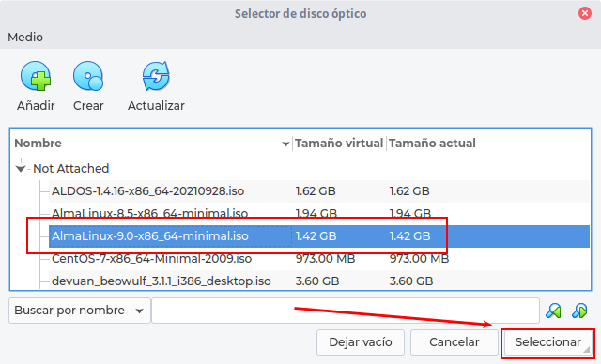Click the Tamaño virtual column header
Screen dimensions: 601x364
pyautogui.click(x=339, y=144)
